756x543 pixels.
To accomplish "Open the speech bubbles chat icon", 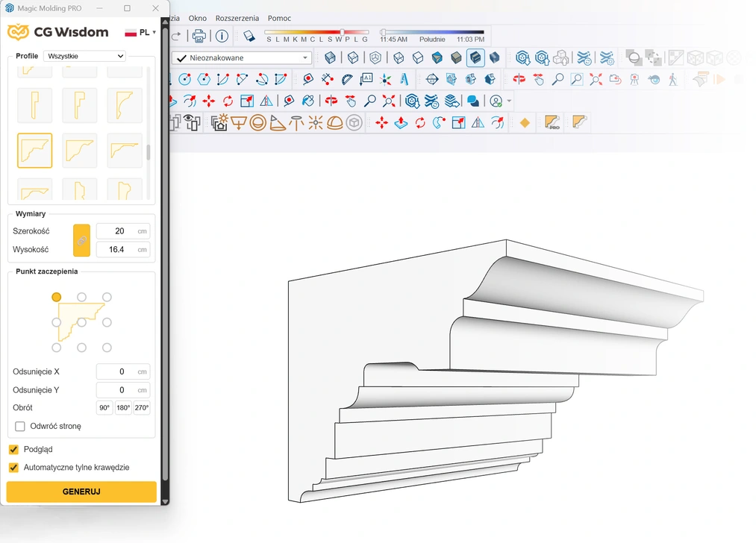I will [473, 101].
